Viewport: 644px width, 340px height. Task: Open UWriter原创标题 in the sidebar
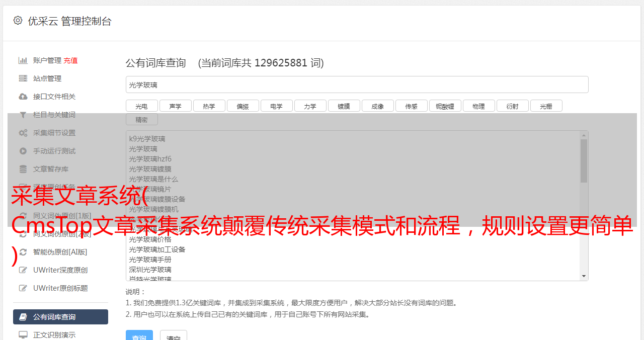[60, 288]
